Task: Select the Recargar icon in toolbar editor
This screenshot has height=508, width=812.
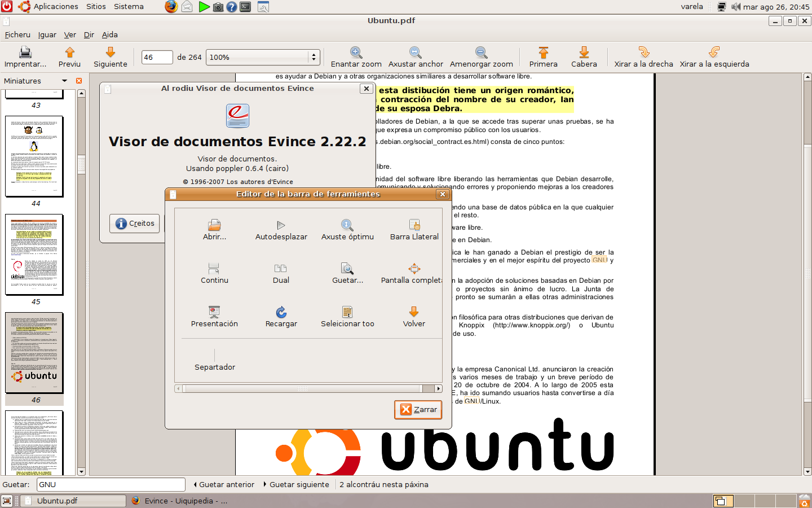Action: pyautogui.click(x=281, y=312)
